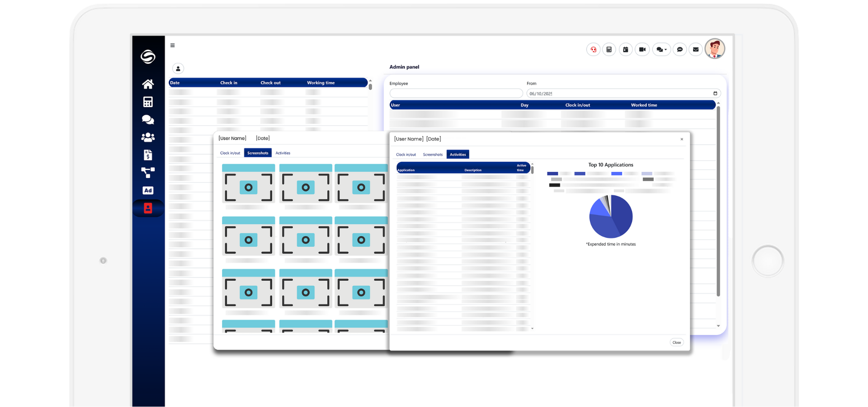Open the top bar calendar icon
868x407 pixels.
pyautogui.click(x=626, y=49)
